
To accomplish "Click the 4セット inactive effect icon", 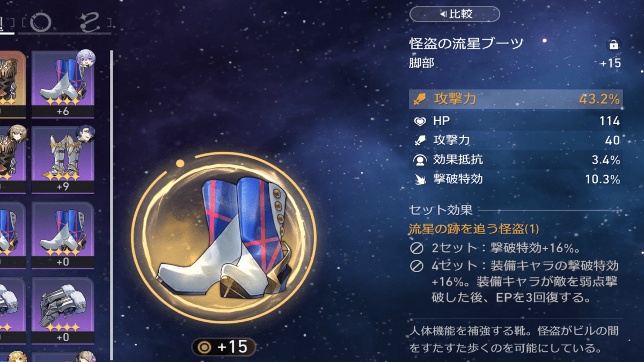I will tap(416, 265).
